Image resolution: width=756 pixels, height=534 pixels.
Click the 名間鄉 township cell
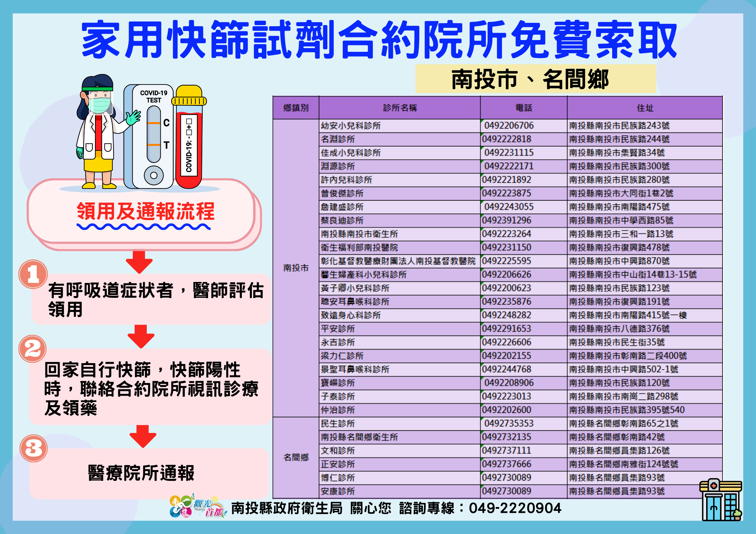pos(296,457)
